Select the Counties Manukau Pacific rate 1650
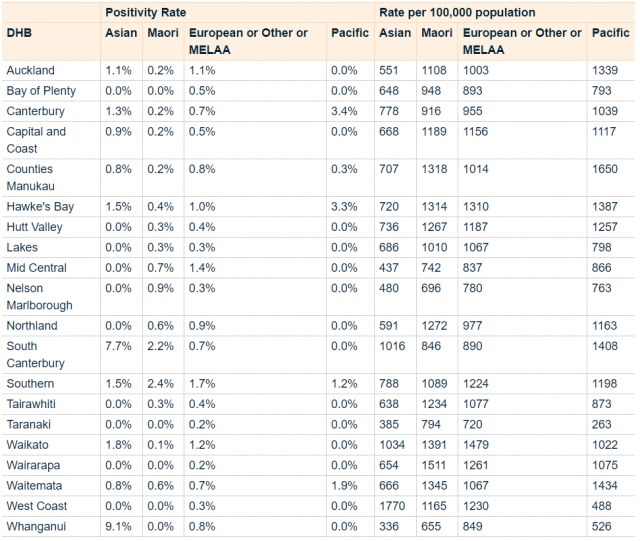Image resolution: width=640 pixels, height=541 pixels. pos(605,169)
